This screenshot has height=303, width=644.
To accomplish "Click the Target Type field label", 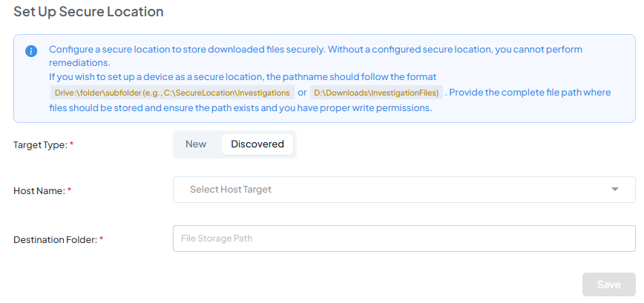I will point(40,145).
